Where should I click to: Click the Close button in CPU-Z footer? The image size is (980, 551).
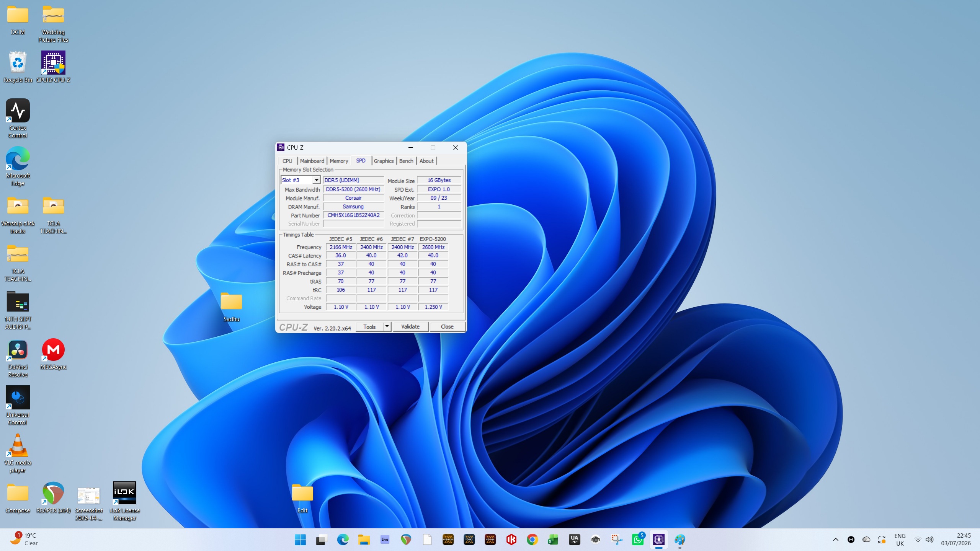click(x=447, y=326)
